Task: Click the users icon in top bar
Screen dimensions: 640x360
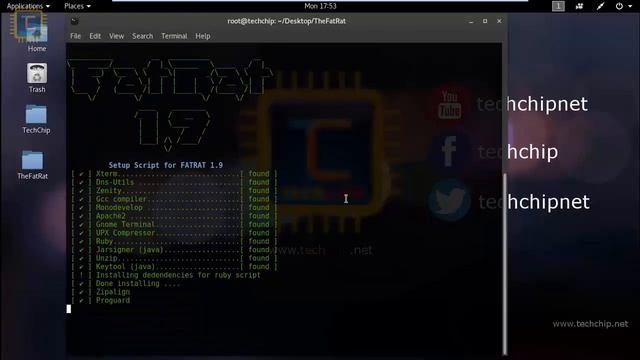Action: (x=579, y=6)
